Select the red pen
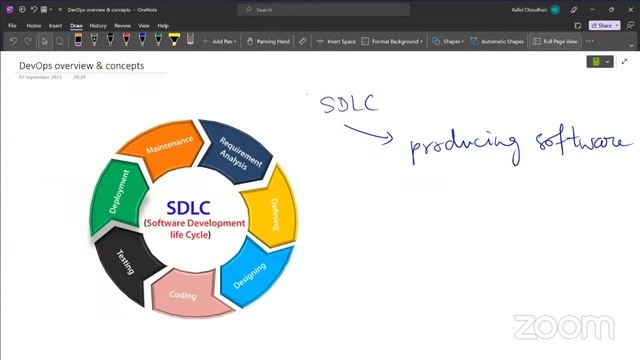The width and height of the screenshot is (640, 360). pos(127,40)
